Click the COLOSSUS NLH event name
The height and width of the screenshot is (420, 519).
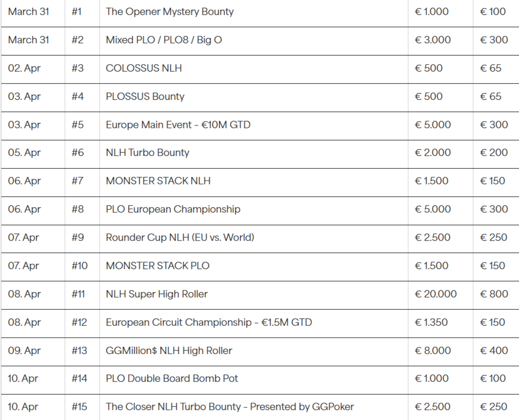144,68
